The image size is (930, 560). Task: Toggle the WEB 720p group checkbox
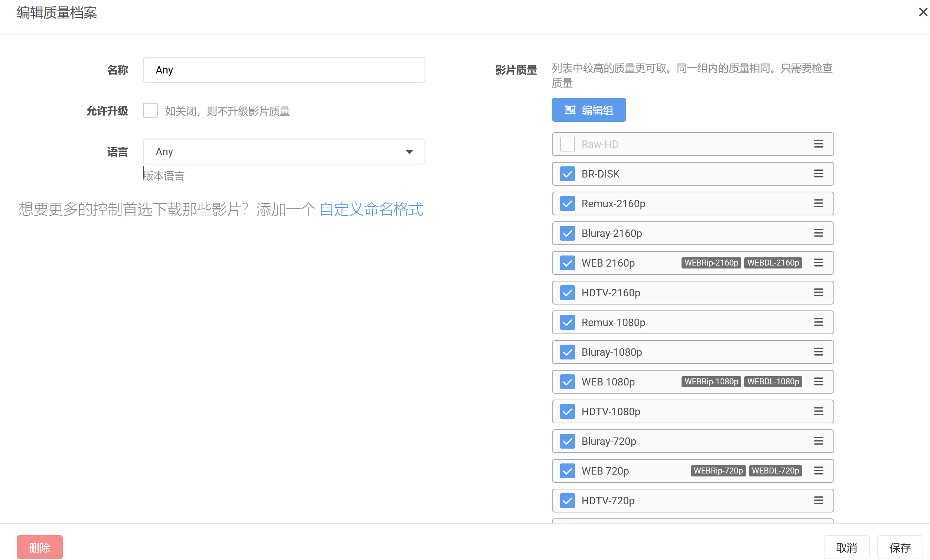567,471
